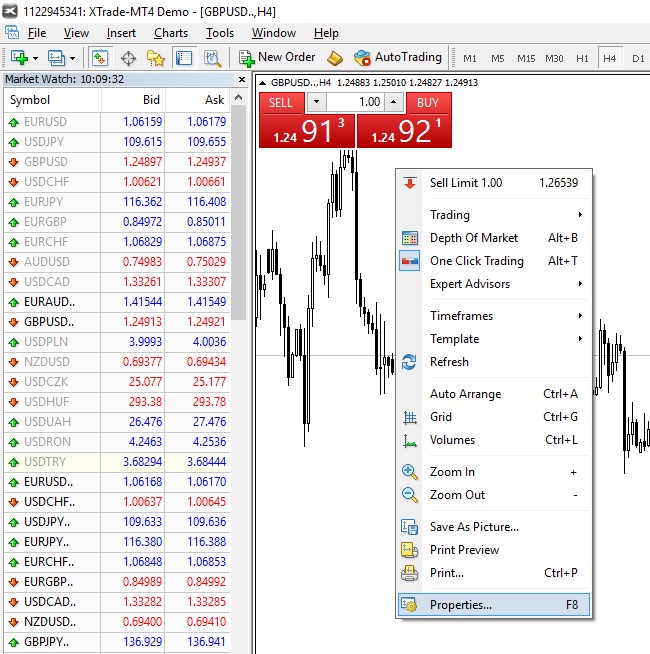Click the New Order toolbar button
The width and height of the screenshot is (650, 654).
tap(277, 58)
